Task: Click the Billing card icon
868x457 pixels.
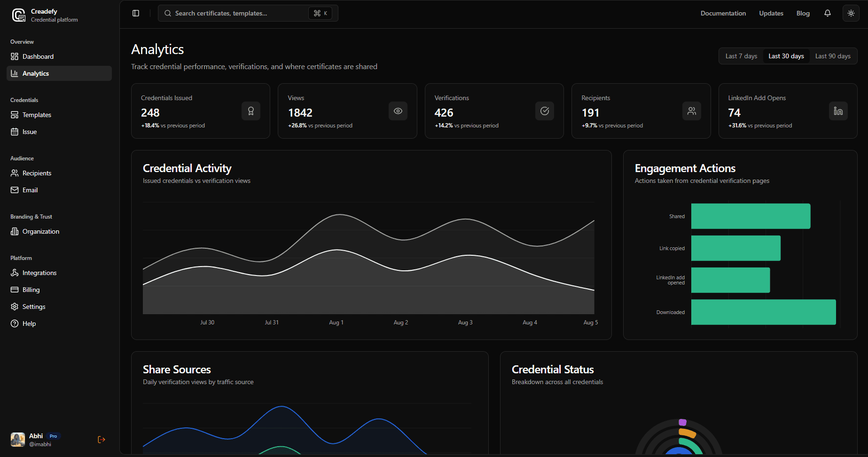Action: pyautogui.click(x=15, y=290)
